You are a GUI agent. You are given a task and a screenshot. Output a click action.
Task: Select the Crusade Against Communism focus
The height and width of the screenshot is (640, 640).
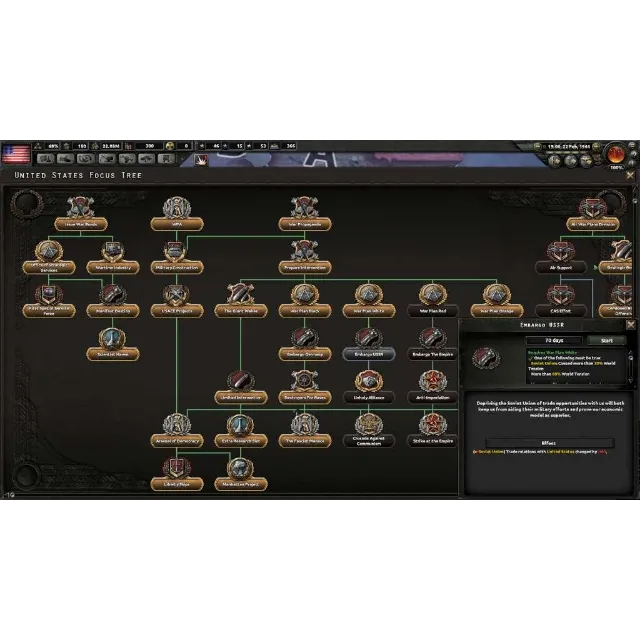coord(369,433)
